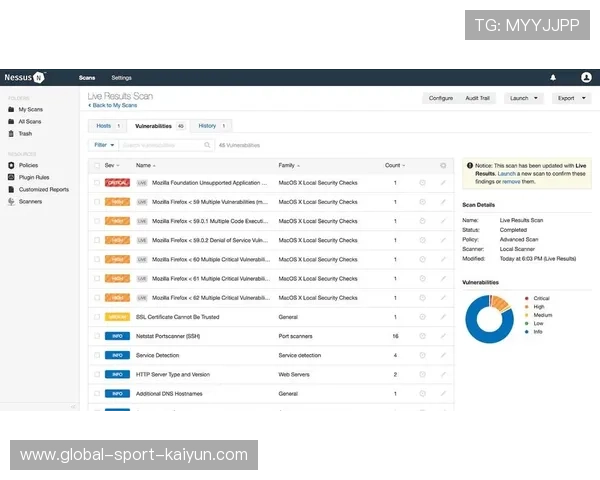Viewport: 600px width, 480px height.
Task: Follow the Back to My Scans link
Action: pos(113,105)
